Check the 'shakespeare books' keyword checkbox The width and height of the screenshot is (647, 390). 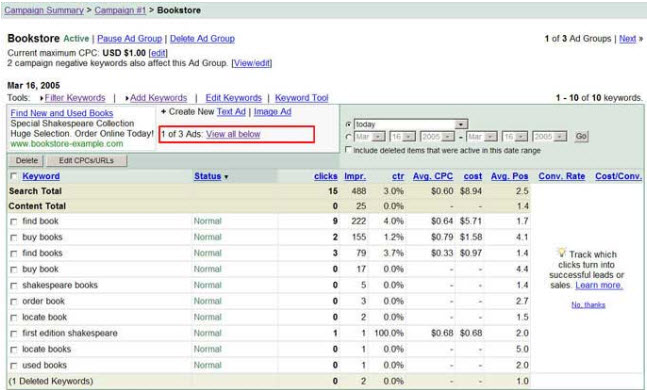pos(14,286)
